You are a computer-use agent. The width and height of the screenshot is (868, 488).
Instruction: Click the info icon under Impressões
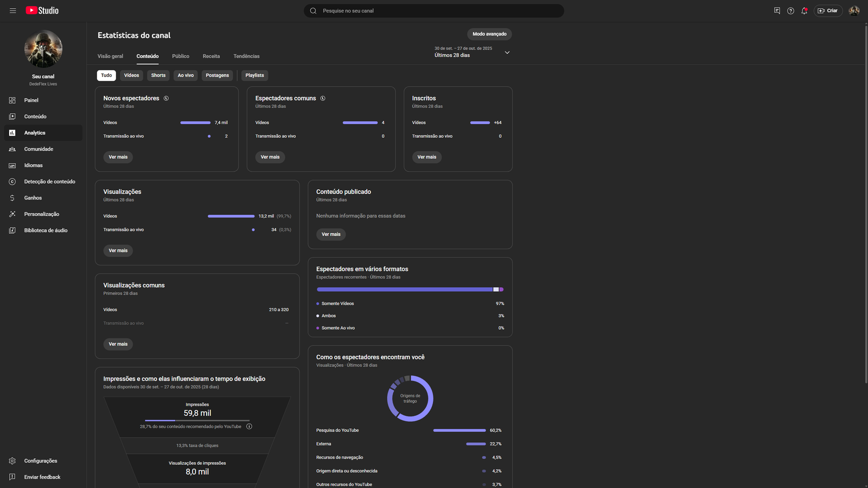click(x=249, y=426)
